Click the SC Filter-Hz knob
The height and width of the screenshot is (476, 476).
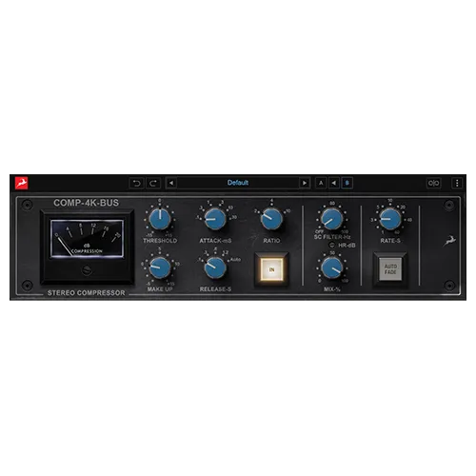[332, 219]
